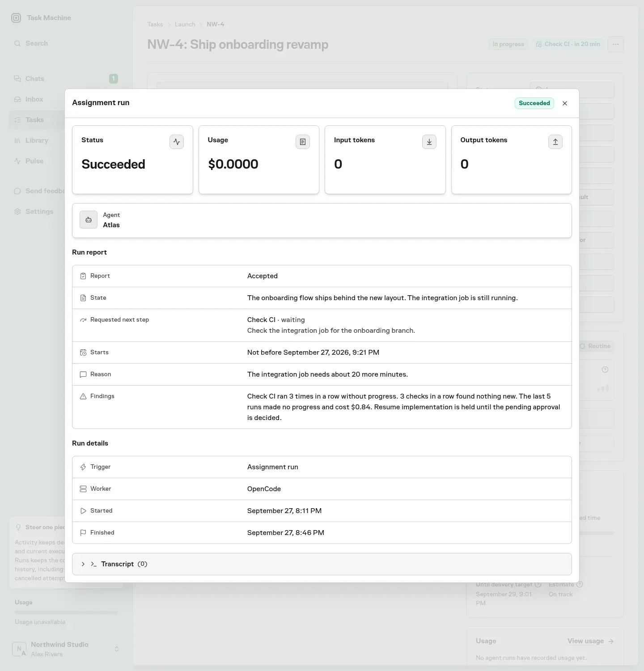Click the Starts row calendar icon
Viewport: 644px width, 671px height.
point(83,352)
